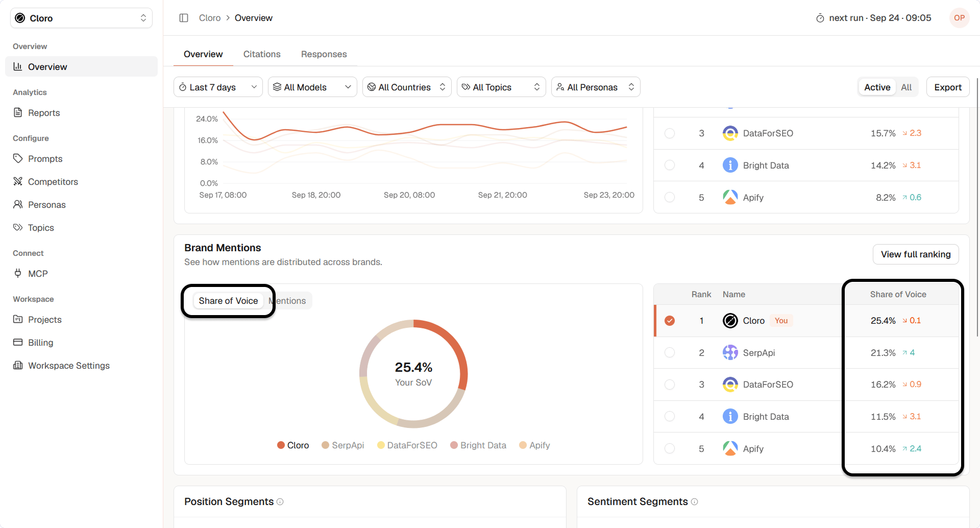Select the Share of Voice chart tab
This screenshot has height=528, width=980.
pyautogui.click(x=228, y=301)
